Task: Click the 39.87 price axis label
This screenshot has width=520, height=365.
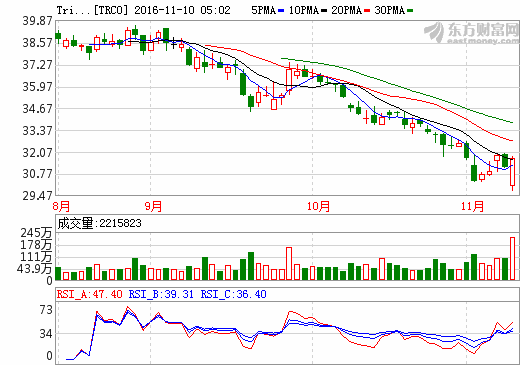Action: tap(37, 21)
